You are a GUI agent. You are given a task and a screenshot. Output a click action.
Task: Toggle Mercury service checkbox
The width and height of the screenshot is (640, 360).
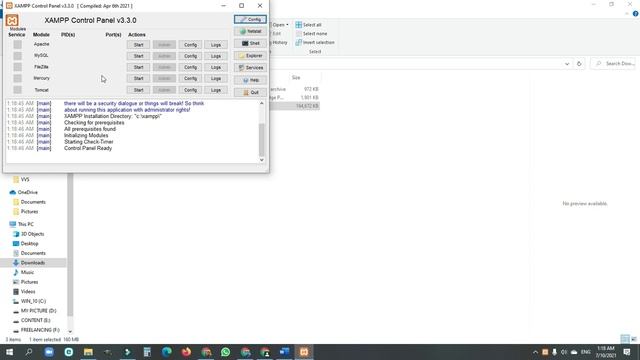pyautogui.click(x=17, y=78)
